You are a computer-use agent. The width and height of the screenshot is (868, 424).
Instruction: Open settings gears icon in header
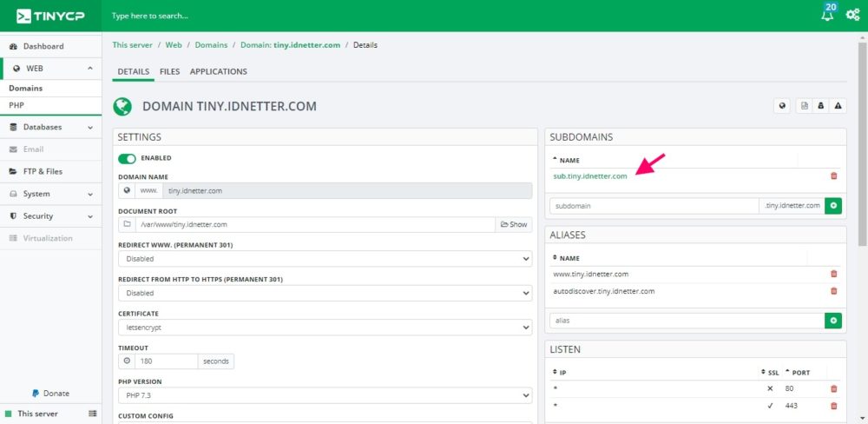pos(852,15)
